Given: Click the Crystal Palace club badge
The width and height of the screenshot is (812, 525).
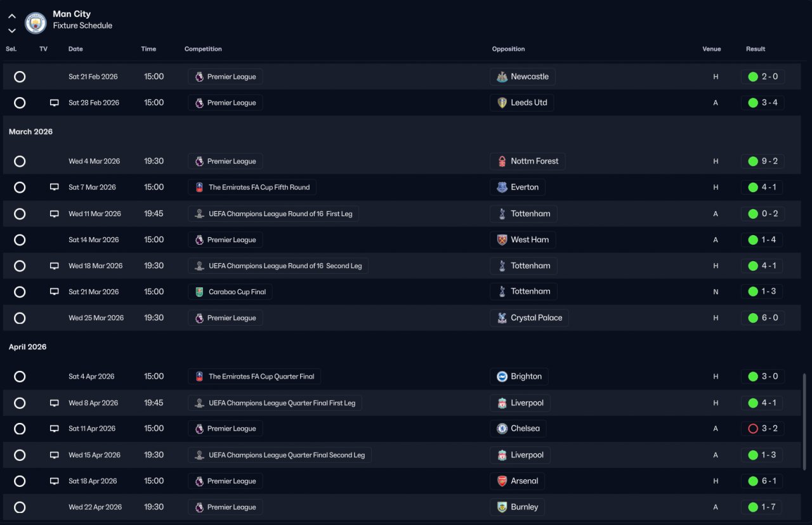Looking at the screenshot, I should (502, 318).
